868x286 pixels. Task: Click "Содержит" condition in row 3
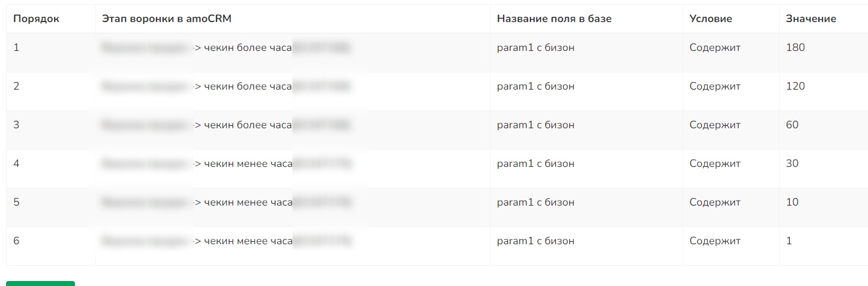click(715, 125)
